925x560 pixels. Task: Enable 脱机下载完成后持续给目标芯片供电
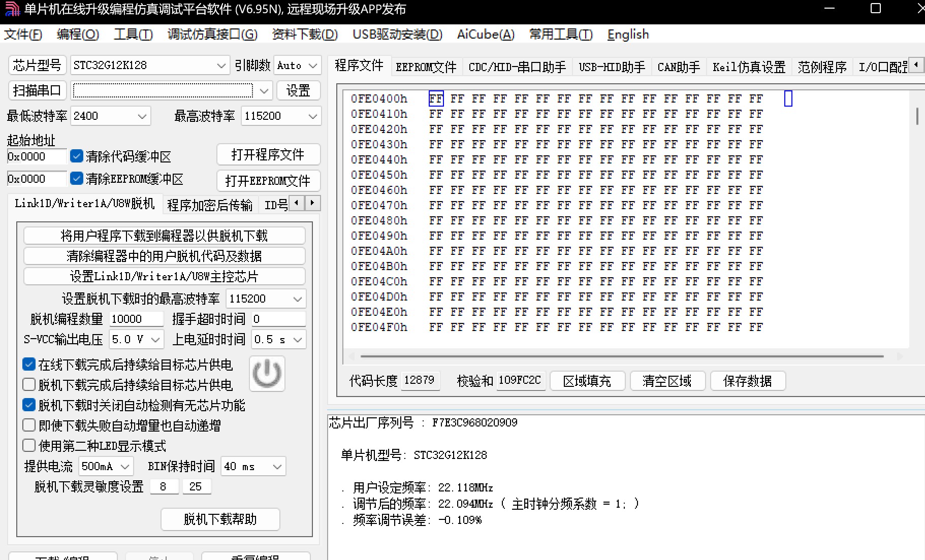(29, 384)
